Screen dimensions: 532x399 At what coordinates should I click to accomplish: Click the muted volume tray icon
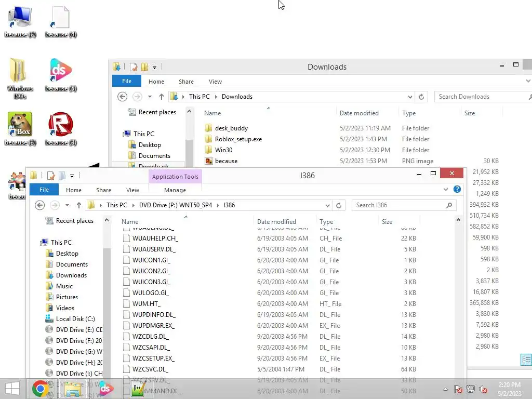(x=483, y=389)
